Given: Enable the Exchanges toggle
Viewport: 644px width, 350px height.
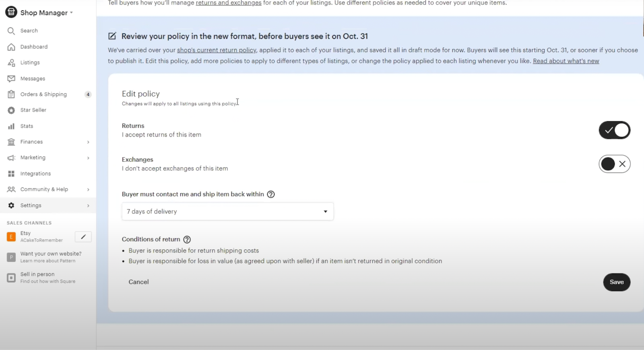Looking at the screenshot, I should click(614, 164).
